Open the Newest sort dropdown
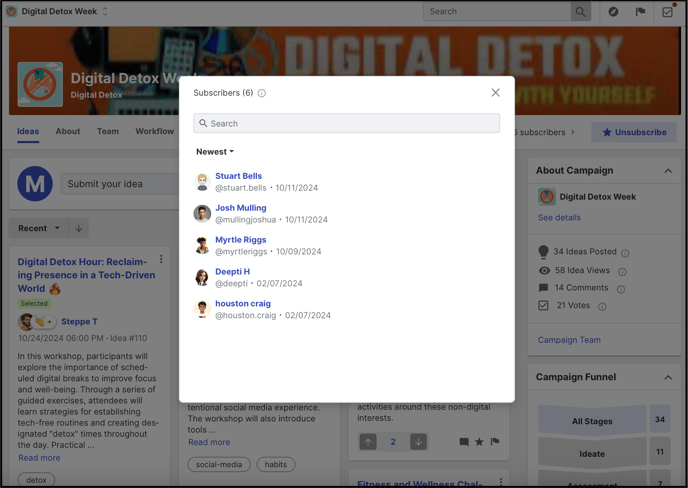The height and width of the screenshot is (488, 688). pos(215,152)
